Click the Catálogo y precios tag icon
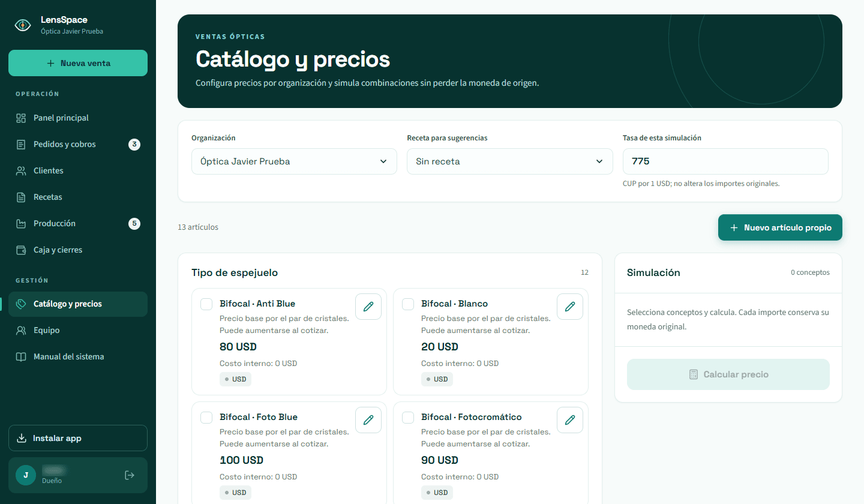Image resolution: width=864 pixels, height=504 pixels. click(x=21, y=304)
